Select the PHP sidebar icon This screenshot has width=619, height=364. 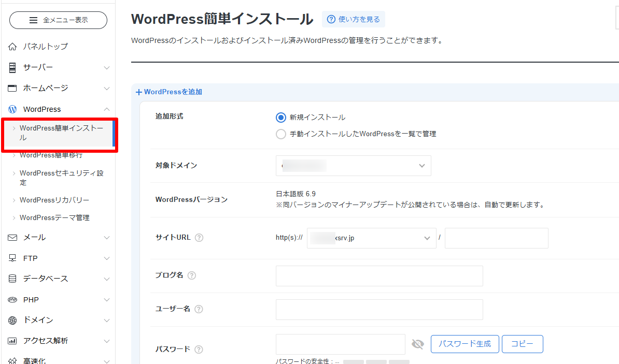coord(11,299)
